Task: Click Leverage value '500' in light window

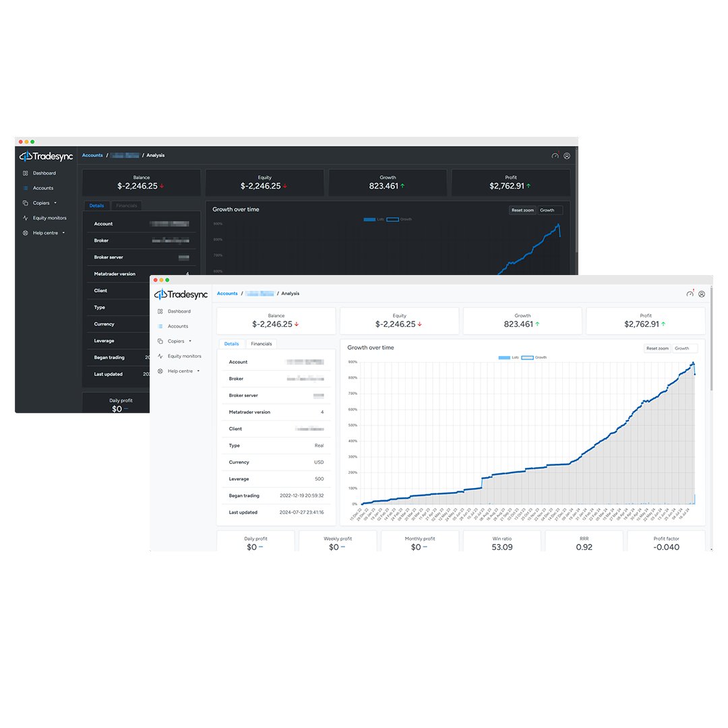Action: pyautogui.click(x=320, y=479)
